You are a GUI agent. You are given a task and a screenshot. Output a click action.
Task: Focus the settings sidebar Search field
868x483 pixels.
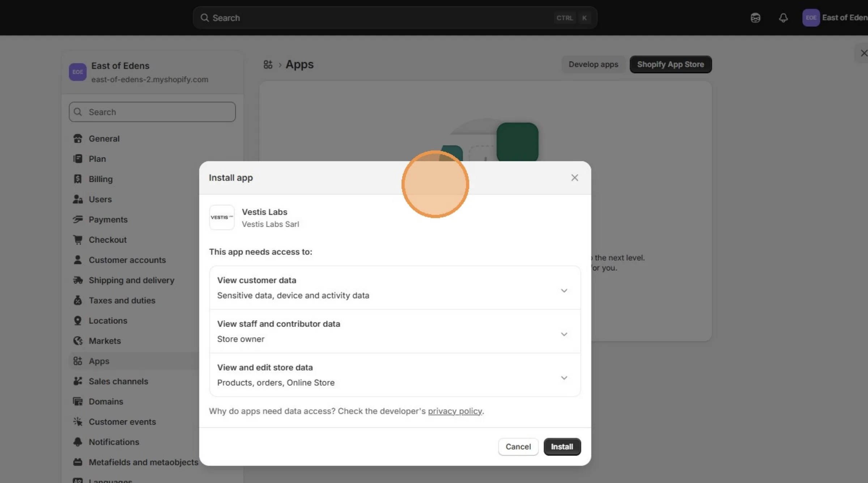click(152, 112)
